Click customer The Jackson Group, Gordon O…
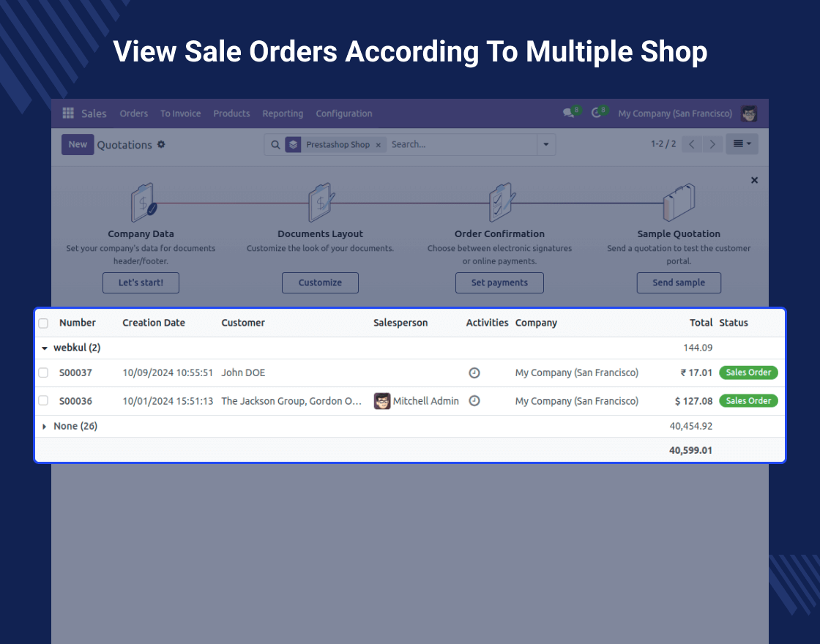Viewport: 820px width, 644px height. coord(291,401)
